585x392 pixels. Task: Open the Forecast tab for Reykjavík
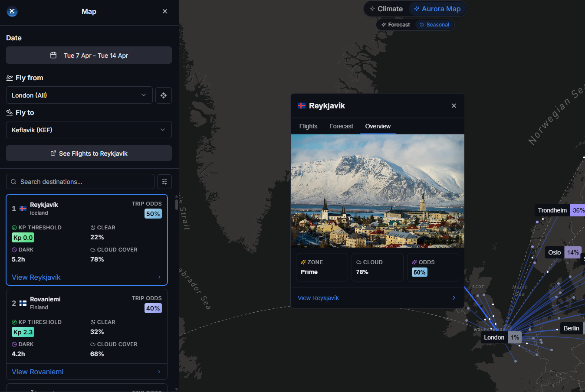tap(341, 126)
